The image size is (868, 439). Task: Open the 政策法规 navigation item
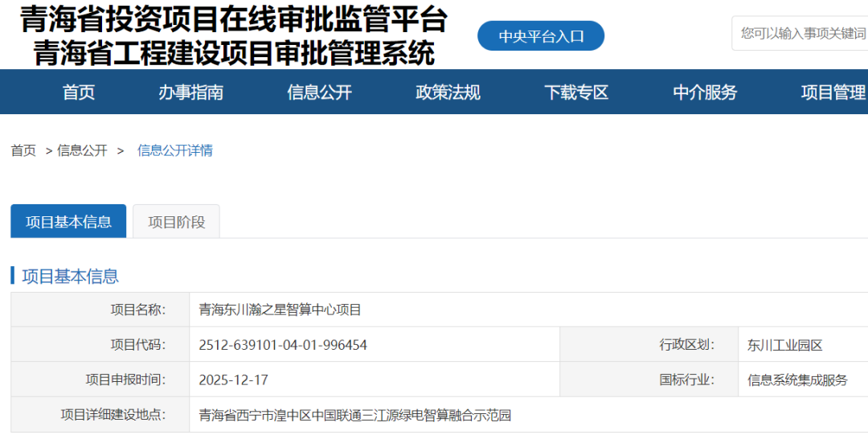pos(448,92)
